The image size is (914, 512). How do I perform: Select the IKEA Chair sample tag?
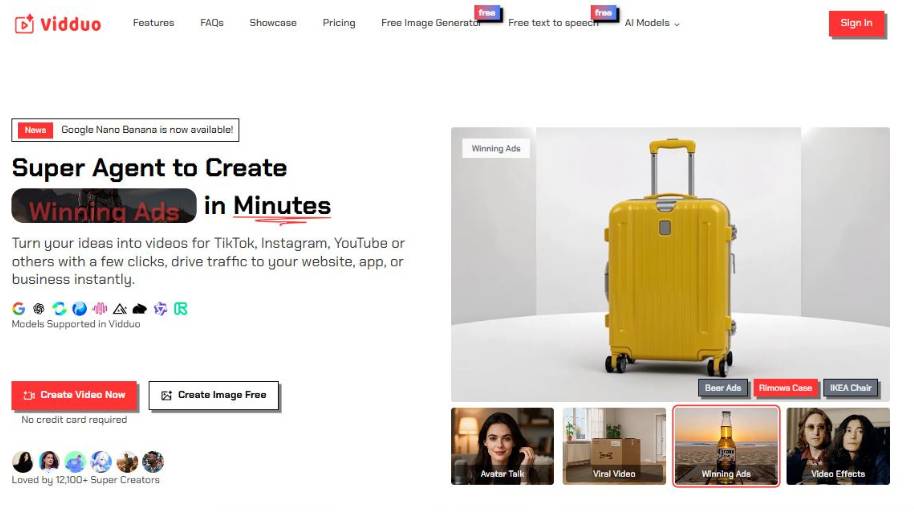tap(850, 388)
